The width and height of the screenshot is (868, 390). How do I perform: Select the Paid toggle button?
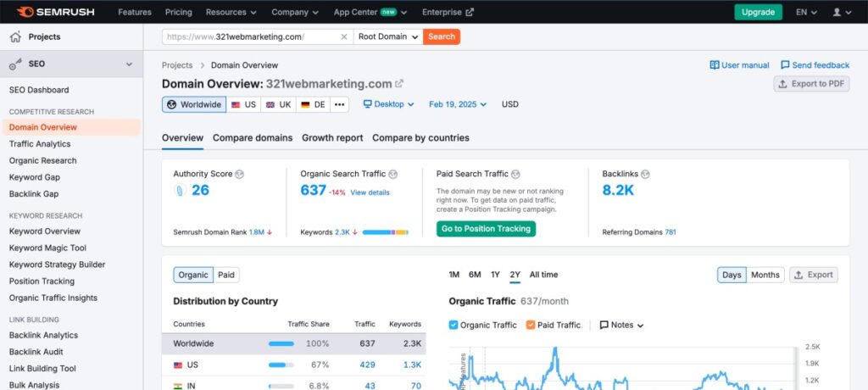[225, 275]
